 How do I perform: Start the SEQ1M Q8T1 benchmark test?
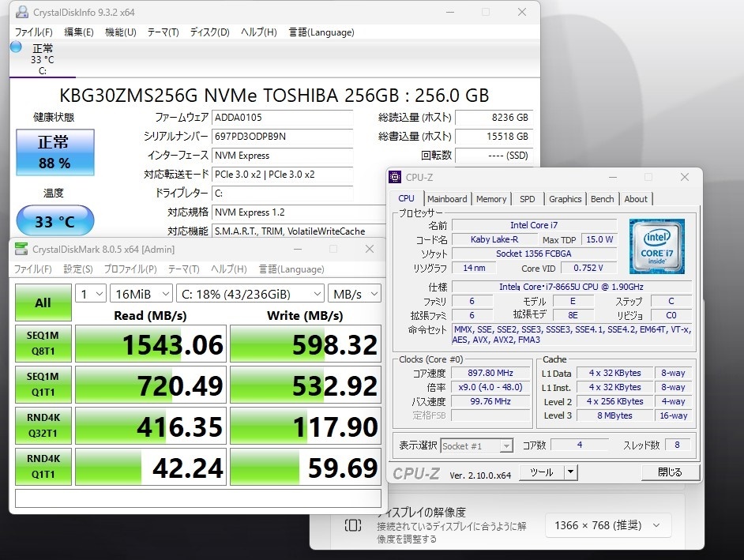(x=43, y=344)
